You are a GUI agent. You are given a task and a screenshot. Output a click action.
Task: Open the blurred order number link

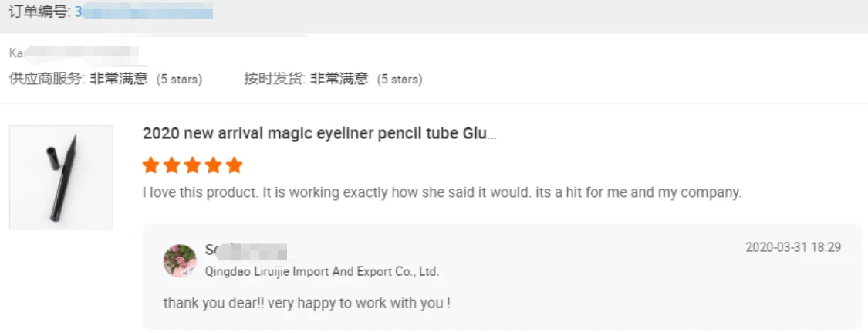click(144, 12)
